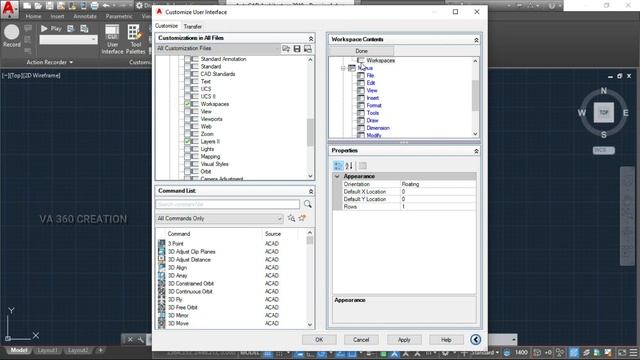Open the All Commands Only filter dropdown
The width and height of the screenshot is (640, 360).
coord(219,218)
